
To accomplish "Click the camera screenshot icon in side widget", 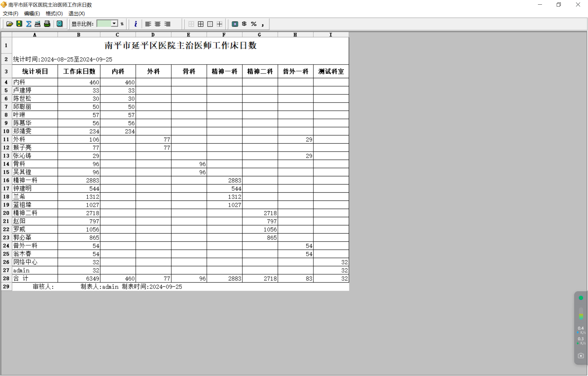I will pos(581,356).
